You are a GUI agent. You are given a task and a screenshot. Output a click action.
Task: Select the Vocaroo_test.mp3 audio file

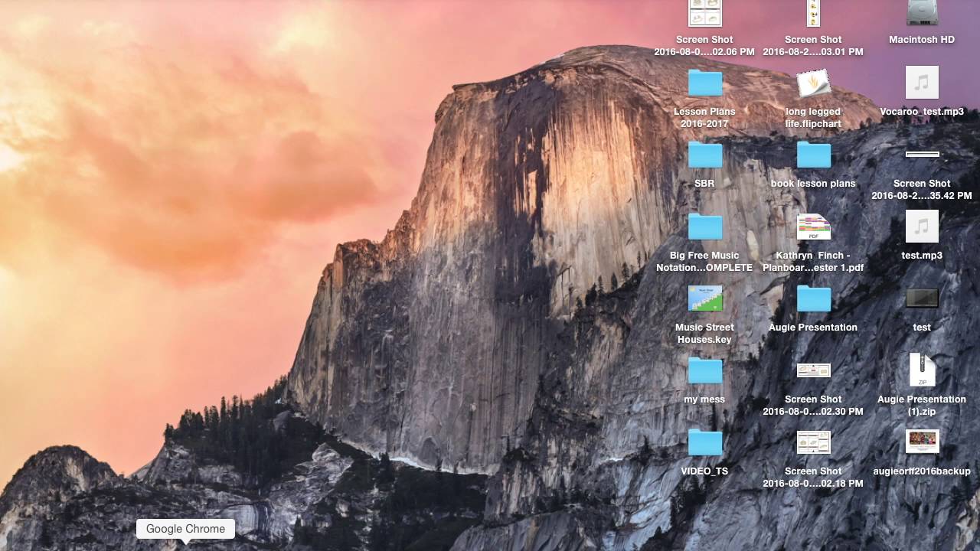point(922,82)
